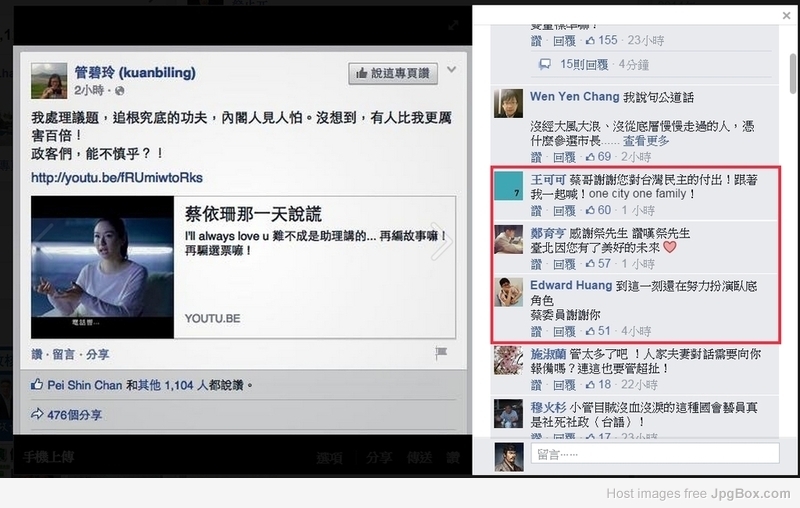This screenshot has height=508, width=800.
Task: Open the youtu.be/fRUmiwtoRks link
Action: (x=117, y=177)
